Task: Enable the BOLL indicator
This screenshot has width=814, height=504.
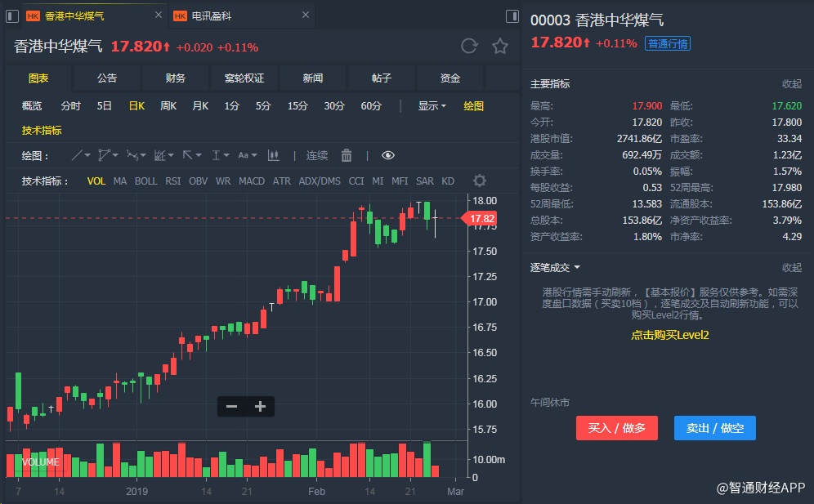Action: (x=145, y=181)
